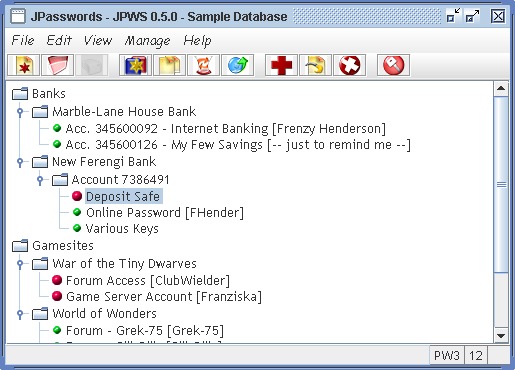Click the orange arrows refresh toolbar icon
Screen dimensions: 515x370
click(204, 65)
